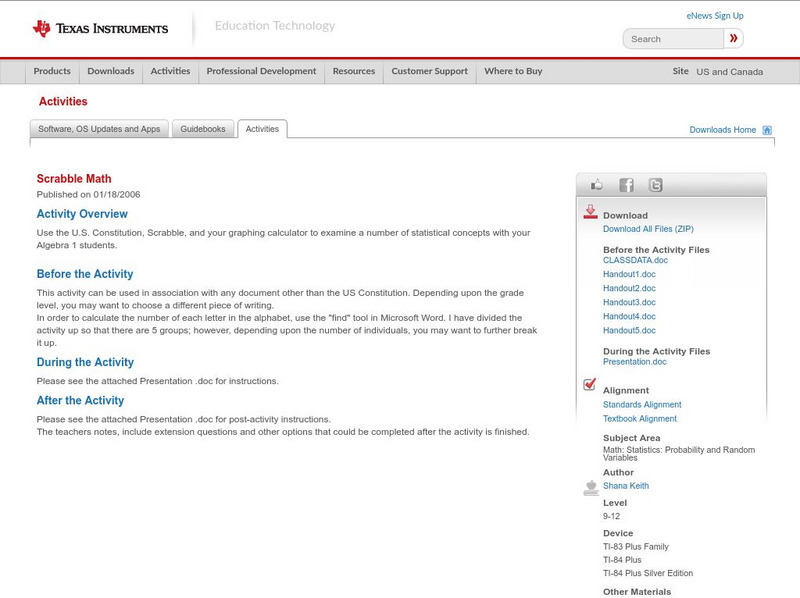Expand the Customer Support menu
Viewport: 800px width, 598px height.
pos(429,72)
